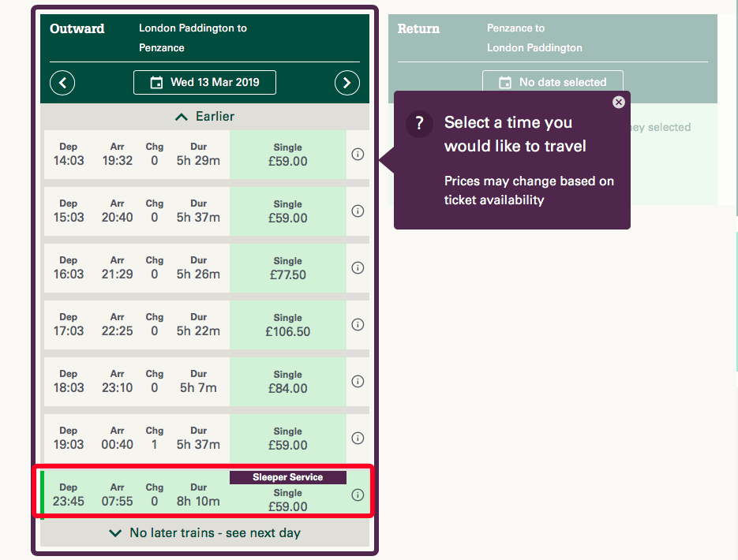
Task: Pick the £84.00 single fare
Action: [288, 382]
